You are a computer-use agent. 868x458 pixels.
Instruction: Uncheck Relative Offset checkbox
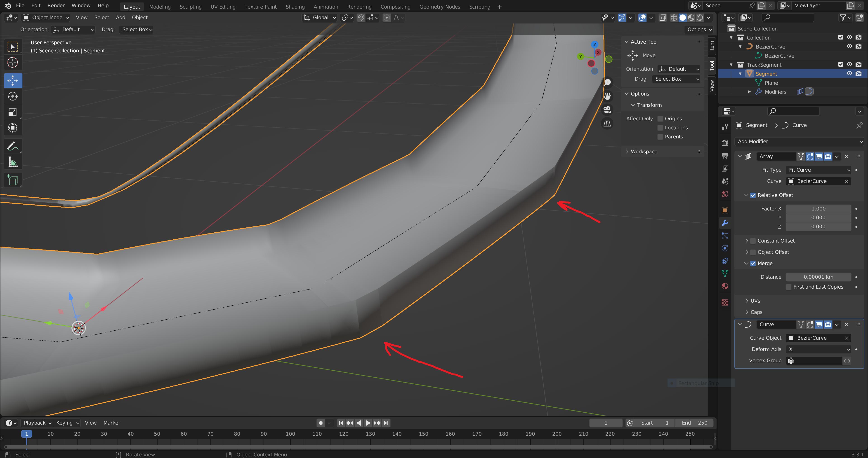tap(753, 195)
